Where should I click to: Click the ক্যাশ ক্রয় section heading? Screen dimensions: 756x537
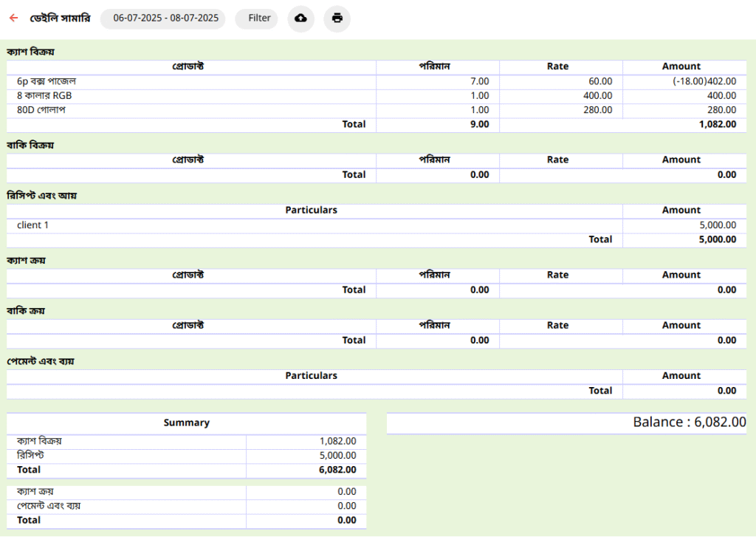(x=26, y=260)
